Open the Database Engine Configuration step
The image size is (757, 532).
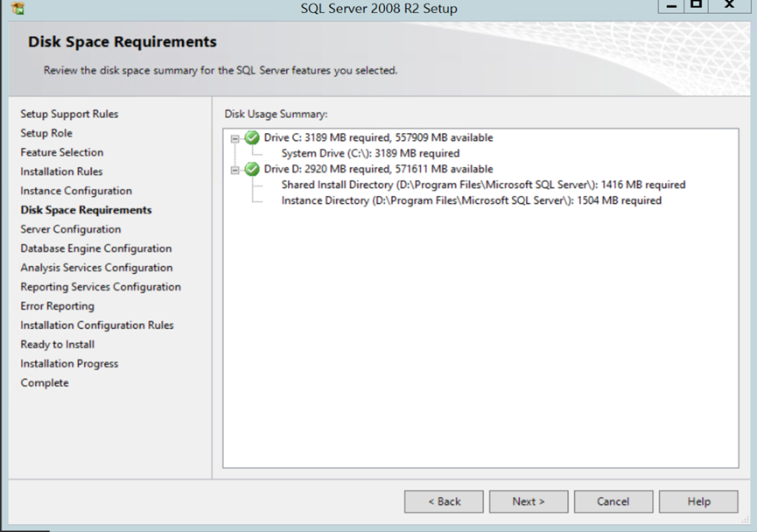tap(96, 248)
